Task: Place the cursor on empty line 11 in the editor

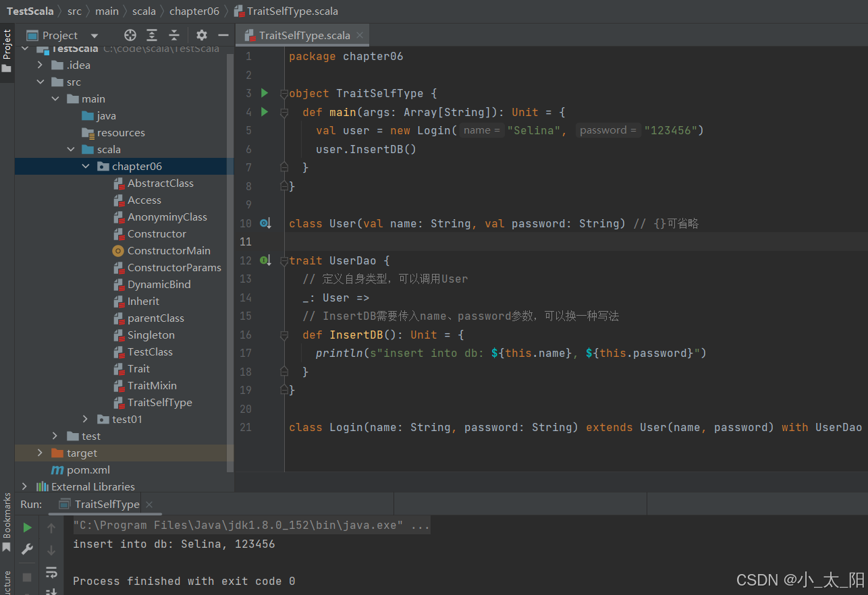Action: click(577, 242)
